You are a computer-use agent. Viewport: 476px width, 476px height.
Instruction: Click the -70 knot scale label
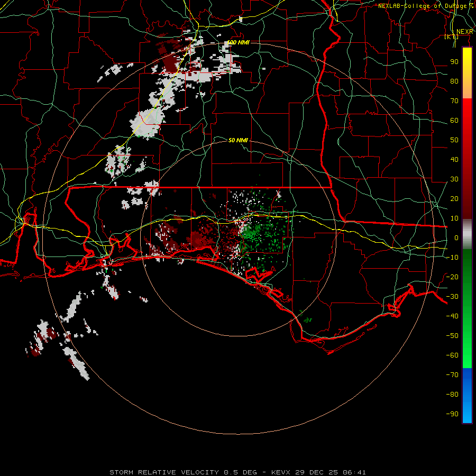click(x=452, y=375)
